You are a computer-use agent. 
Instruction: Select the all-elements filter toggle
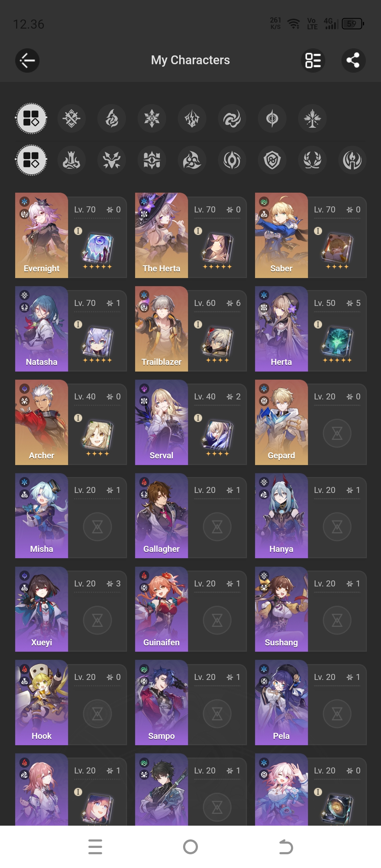point(31,118)
